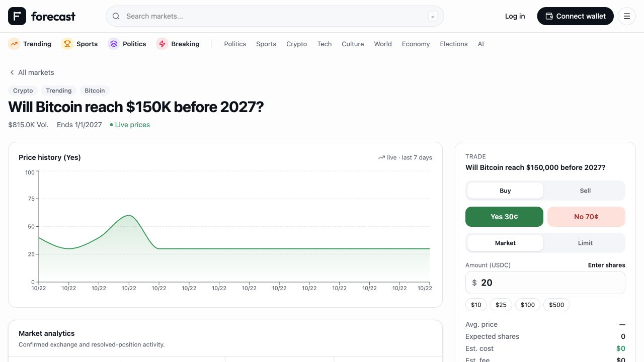Click the search magnifier icon
This screenshot has width=644, height=362.
[x=116, y=16]
